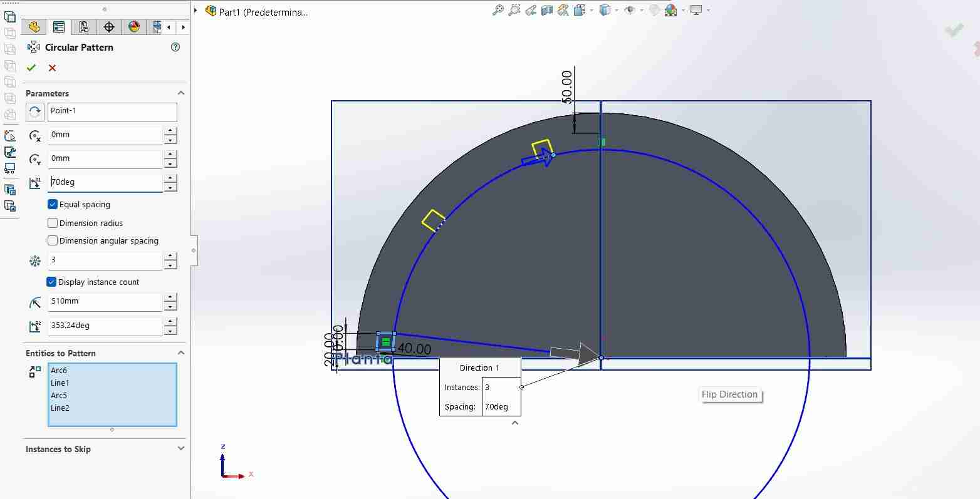Confirm the Circular Pattern with the green checkmark

(31, 68)
